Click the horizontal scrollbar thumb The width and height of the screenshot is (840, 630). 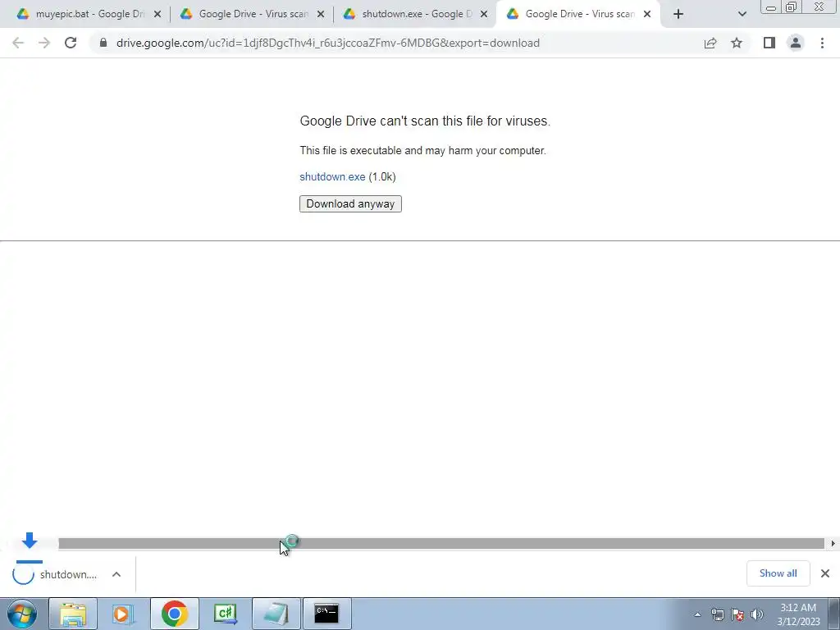click(x=441, y=544)
